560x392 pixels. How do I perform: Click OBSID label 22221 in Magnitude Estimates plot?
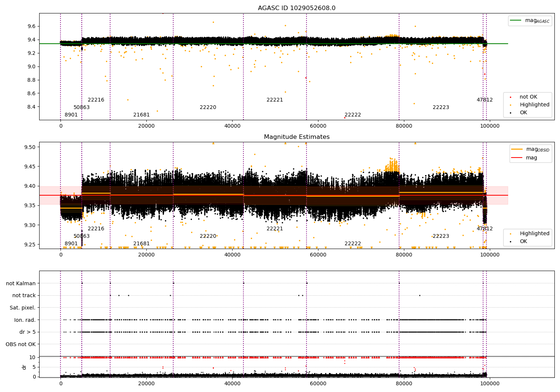click(275, 229)
